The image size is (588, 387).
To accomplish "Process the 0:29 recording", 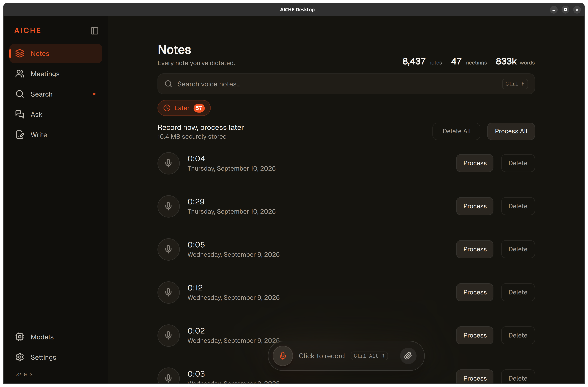I will coord(475,206).
